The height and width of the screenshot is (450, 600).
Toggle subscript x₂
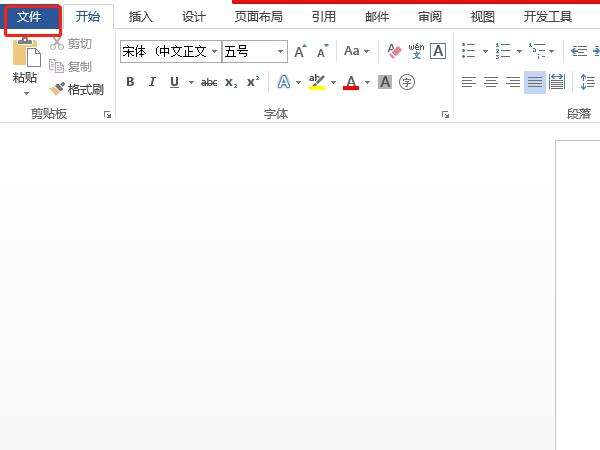coord(231,82)
